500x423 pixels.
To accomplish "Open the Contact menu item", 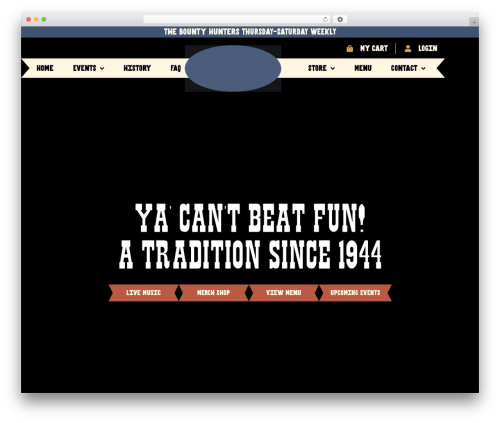I will (x=404, y=68).
